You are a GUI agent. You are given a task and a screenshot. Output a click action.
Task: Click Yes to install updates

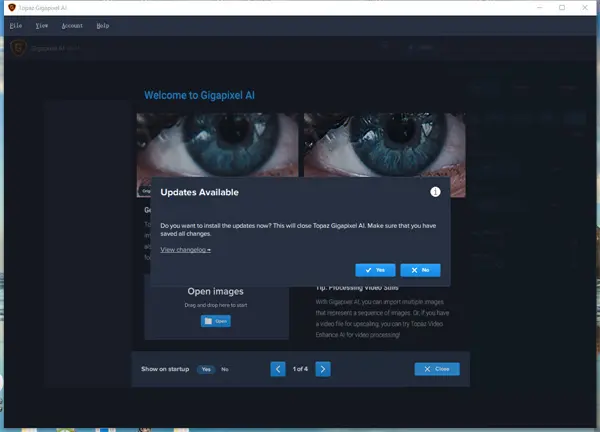point(375,270)
